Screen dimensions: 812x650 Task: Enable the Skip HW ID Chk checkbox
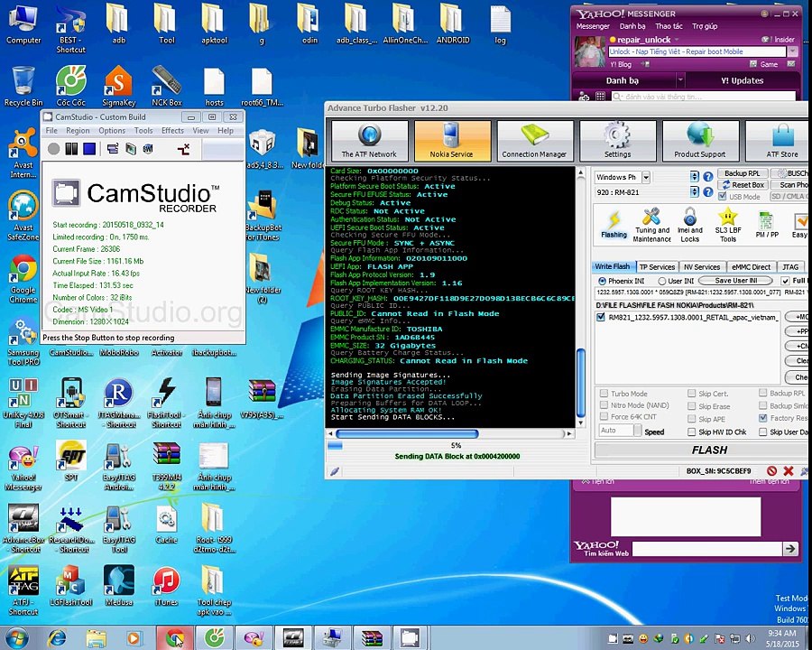coord(691,432)
